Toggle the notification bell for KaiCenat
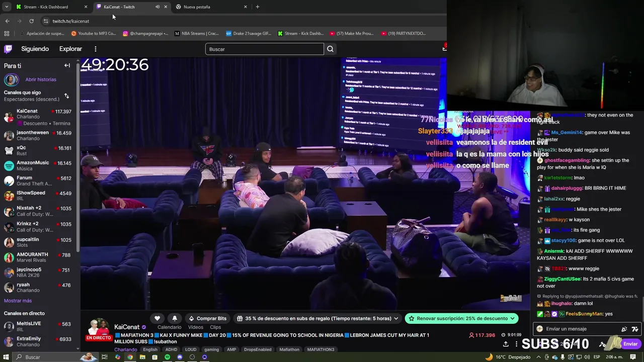Image resolution: width=644 pixels, height=362 pixels. click(x=175, y=318)
